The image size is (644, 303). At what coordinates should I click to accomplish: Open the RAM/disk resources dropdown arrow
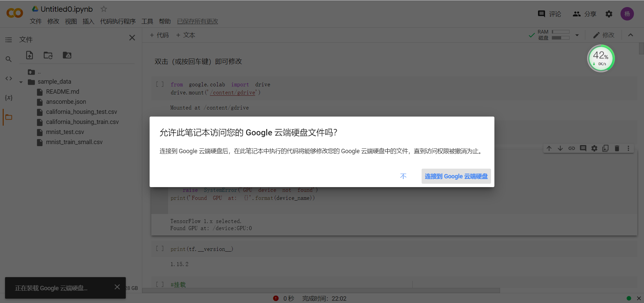[577, 35]
